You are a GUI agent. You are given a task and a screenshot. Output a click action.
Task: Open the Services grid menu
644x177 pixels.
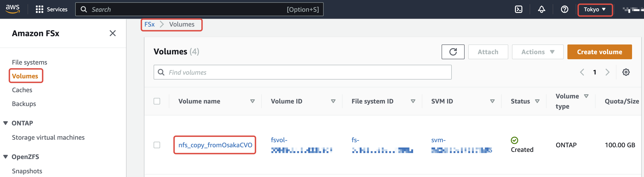tap(52, 9)
